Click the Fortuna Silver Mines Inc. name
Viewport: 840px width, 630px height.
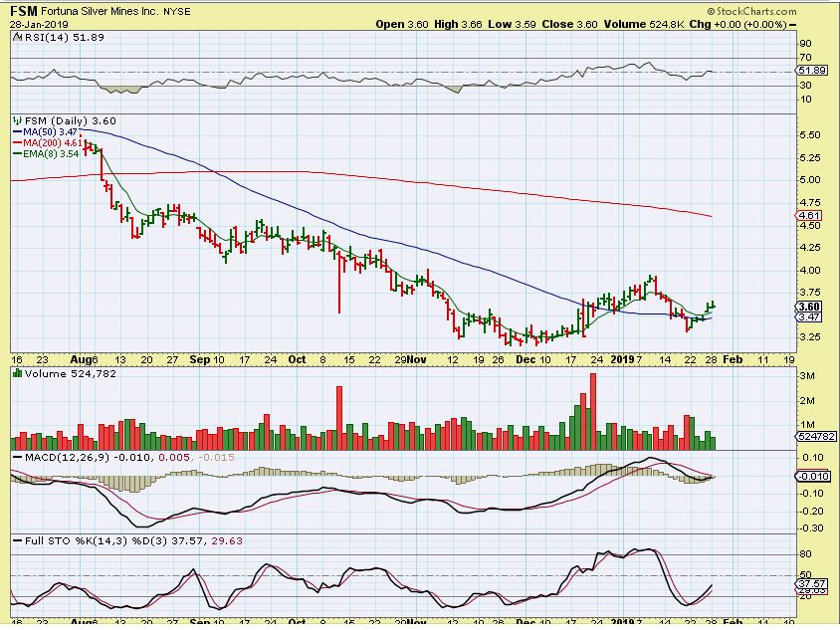[x=102, y=11]
